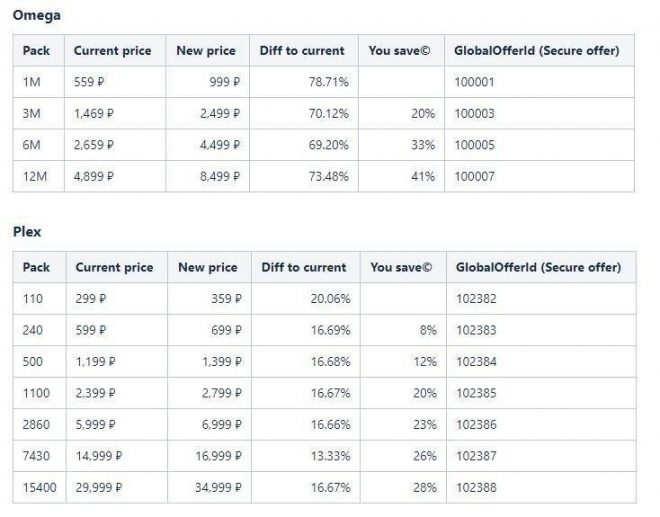Click the 34,999 ₽ new price cell
The width and height of the screenshot is (660, 517).
(209, 488)
